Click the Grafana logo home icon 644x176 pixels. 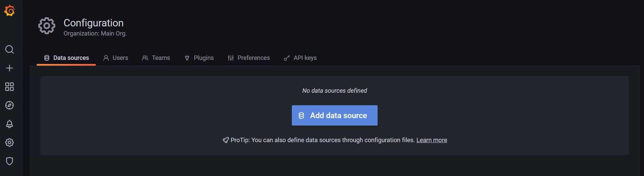[x=9, y=11]
